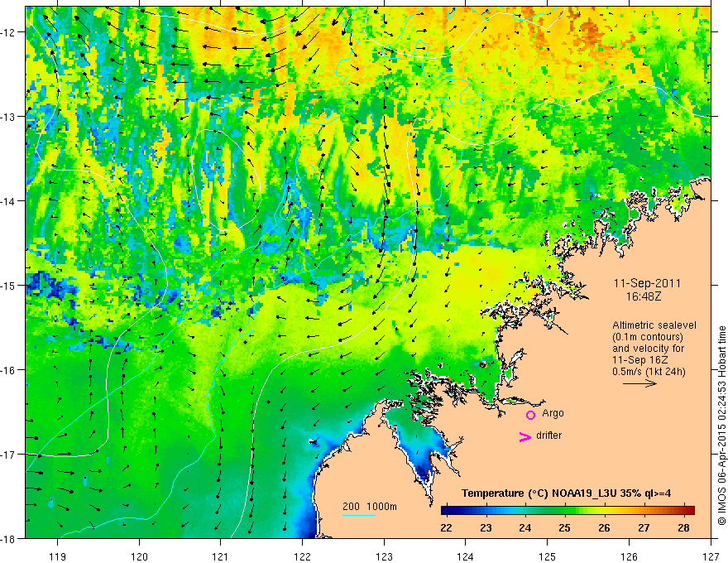Click the magenta drifter arrowhead legend marker
This screenshot has width=728, height=563.
(525, 436)
